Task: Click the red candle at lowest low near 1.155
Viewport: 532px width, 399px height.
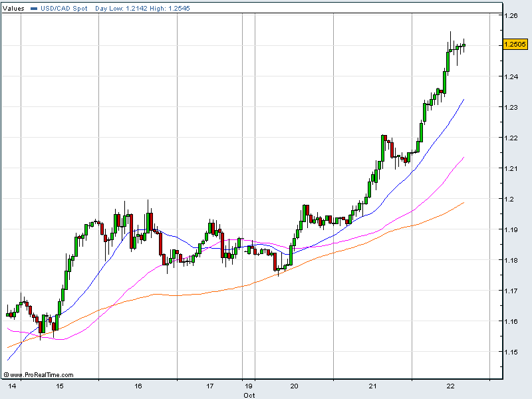Action: pyautogui.click(x=41, y=327)
